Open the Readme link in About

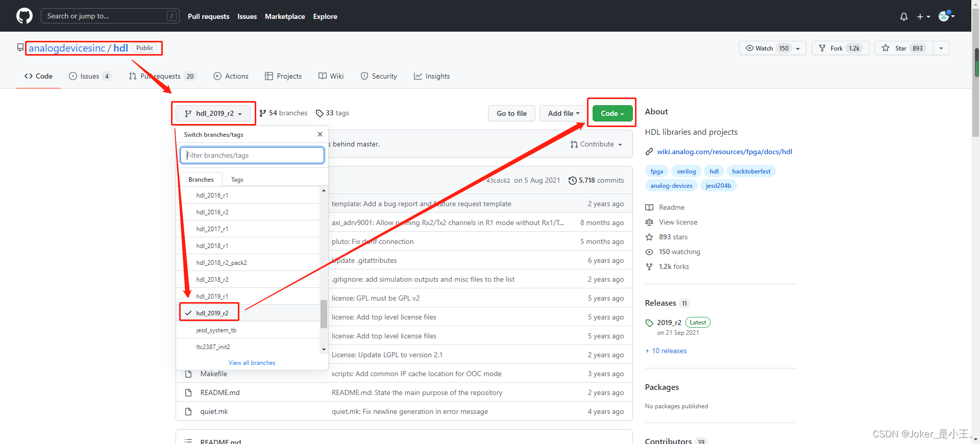(665, 207)
